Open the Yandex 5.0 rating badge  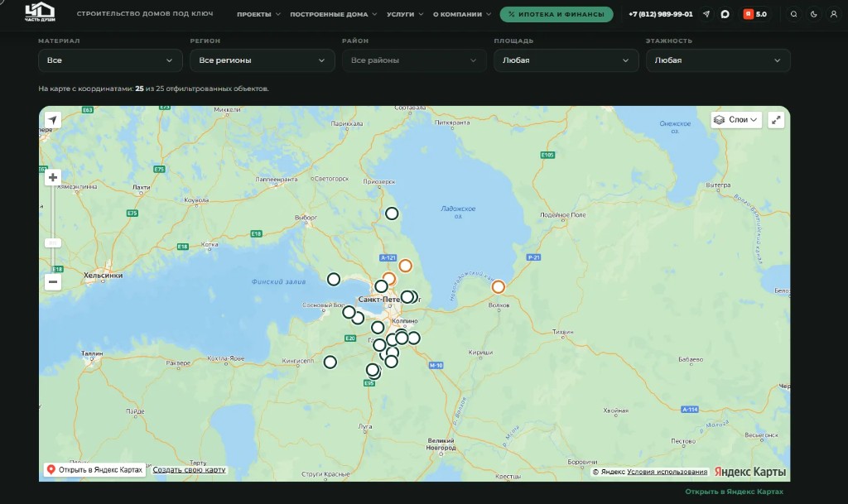point(755,14)
